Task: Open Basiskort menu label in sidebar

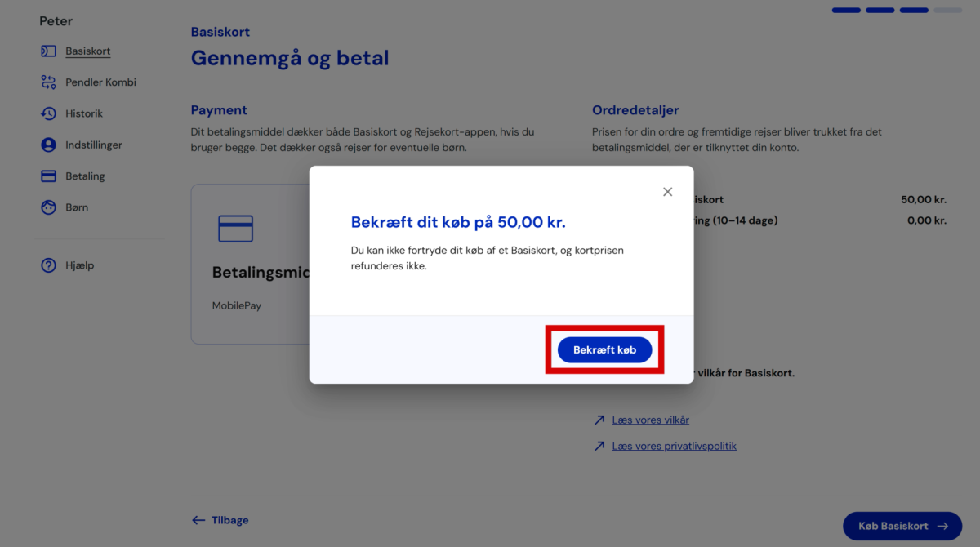Action: (x=88, y=51)
